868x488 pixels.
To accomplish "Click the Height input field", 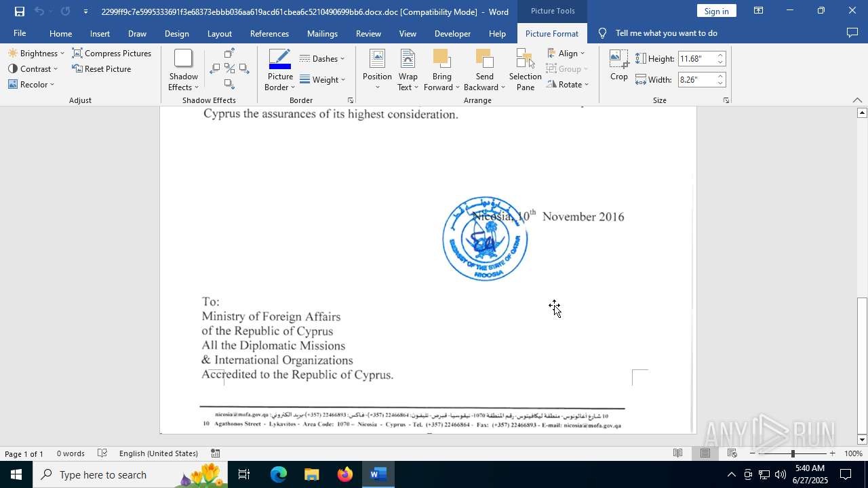I will tap(696, 59).
